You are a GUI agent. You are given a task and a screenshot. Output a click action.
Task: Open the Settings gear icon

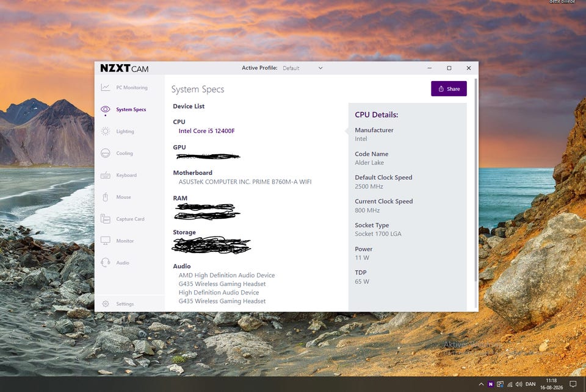106,304
